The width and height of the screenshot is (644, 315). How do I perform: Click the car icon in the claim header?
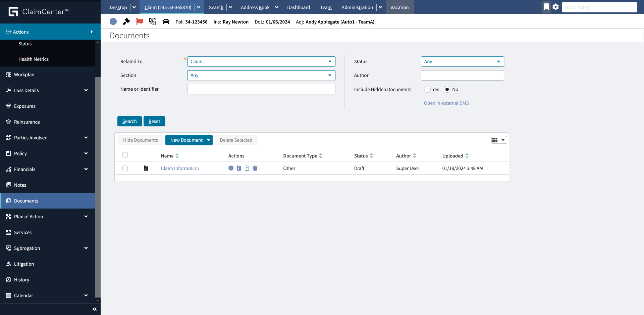(x=166, y=21)
